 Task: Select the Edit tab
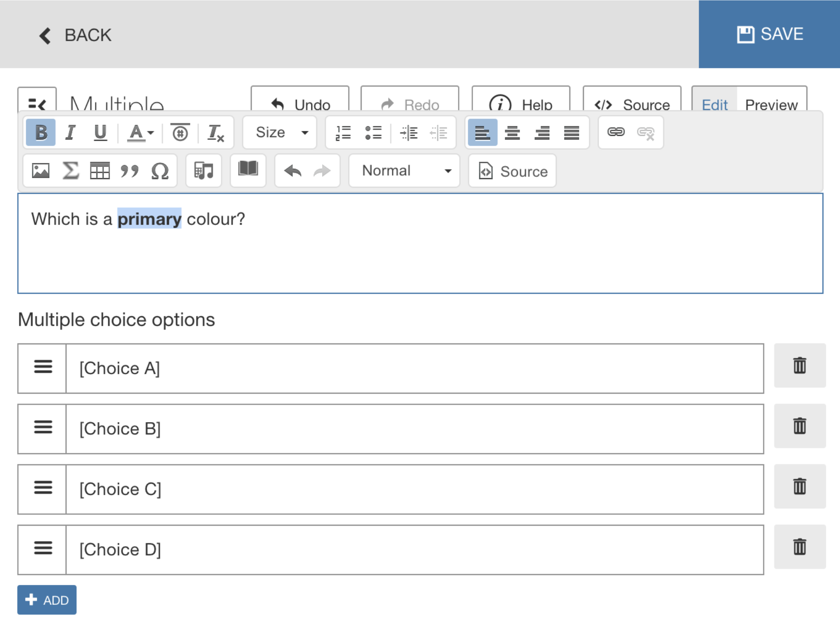pos(714,105)
